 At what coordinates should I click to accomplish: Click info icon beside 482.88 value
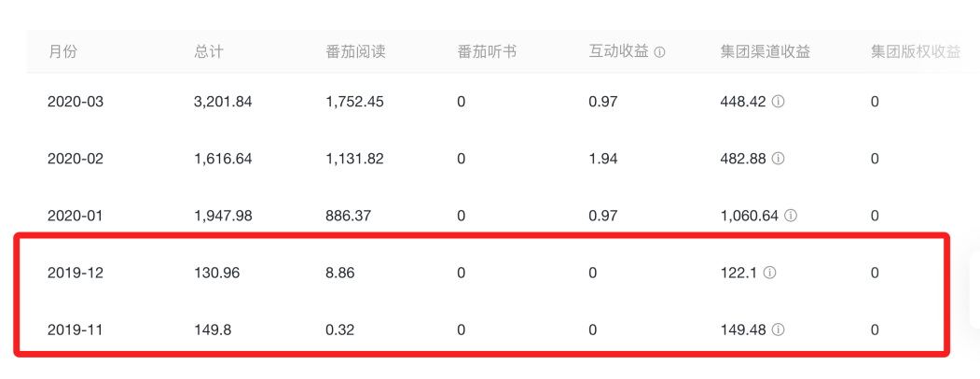pyautogui.click(x=778, y=159)
